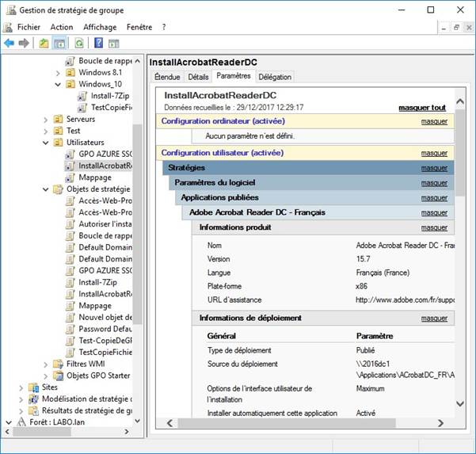
Task: Collapse the Forêt : LABO.lan node
Action: pos(9,422)
